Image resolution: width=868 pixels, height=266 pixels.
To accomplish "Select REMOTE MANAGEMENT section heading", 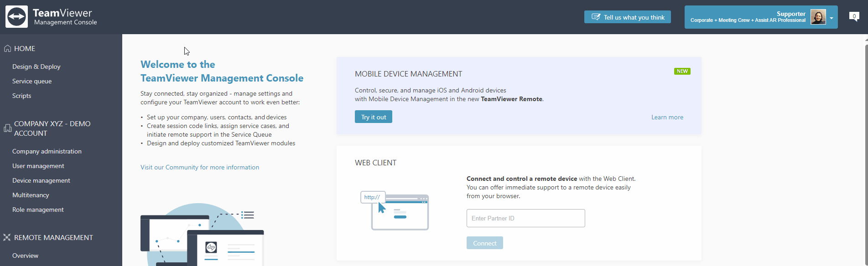I will (53, 237).
